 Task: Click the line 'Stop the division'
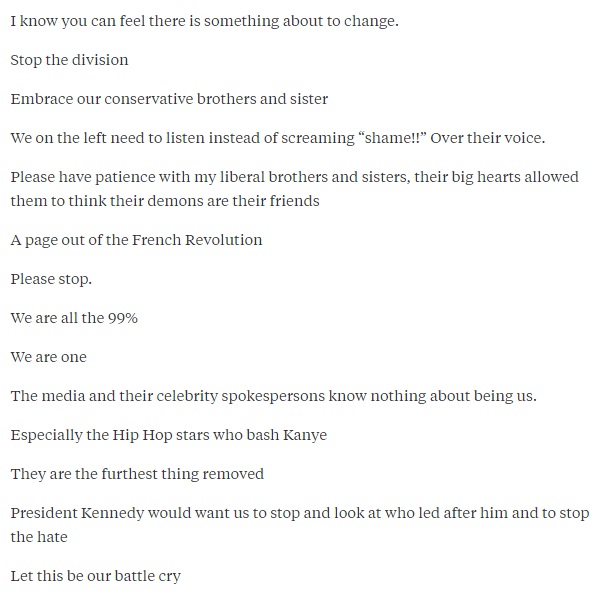point(69,60)
